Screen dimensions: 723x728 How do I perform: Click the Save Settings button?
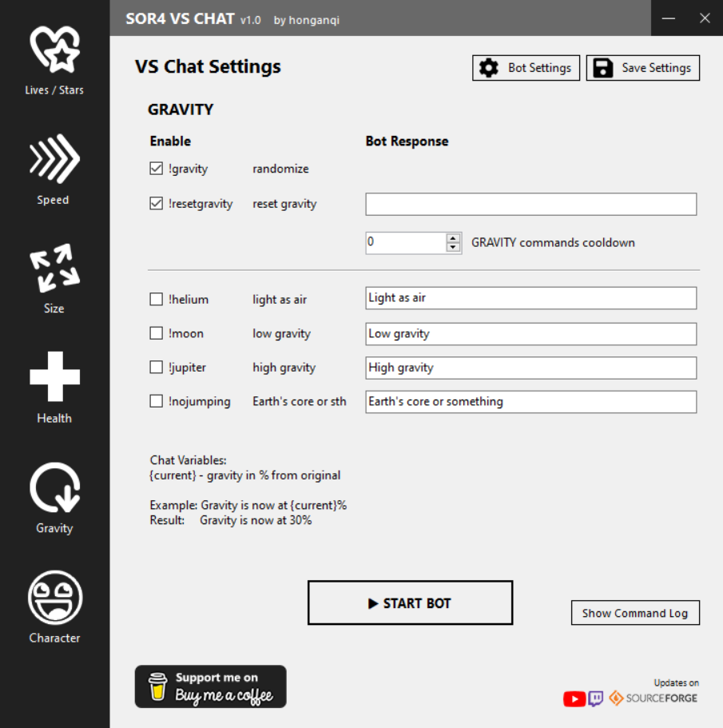click(x=643, y=68)
